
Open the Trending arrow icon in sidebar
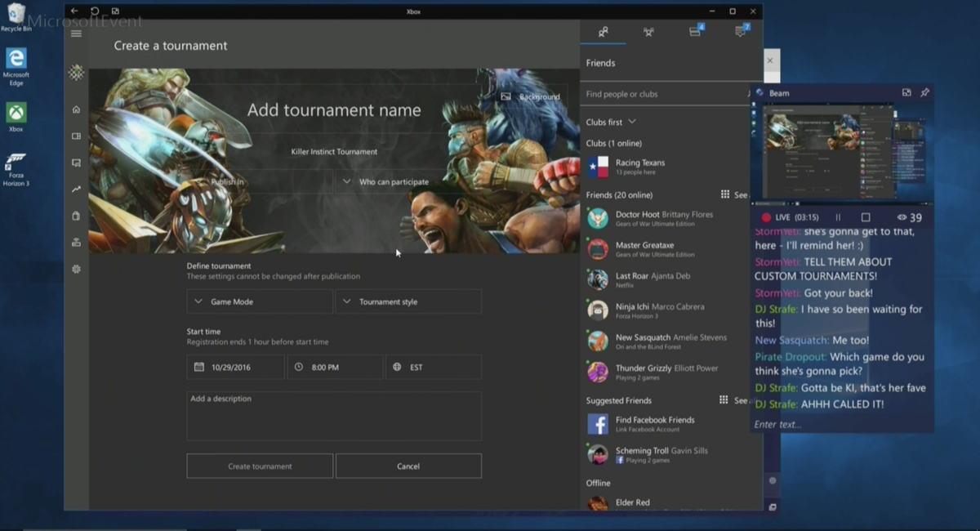[76, 190]
